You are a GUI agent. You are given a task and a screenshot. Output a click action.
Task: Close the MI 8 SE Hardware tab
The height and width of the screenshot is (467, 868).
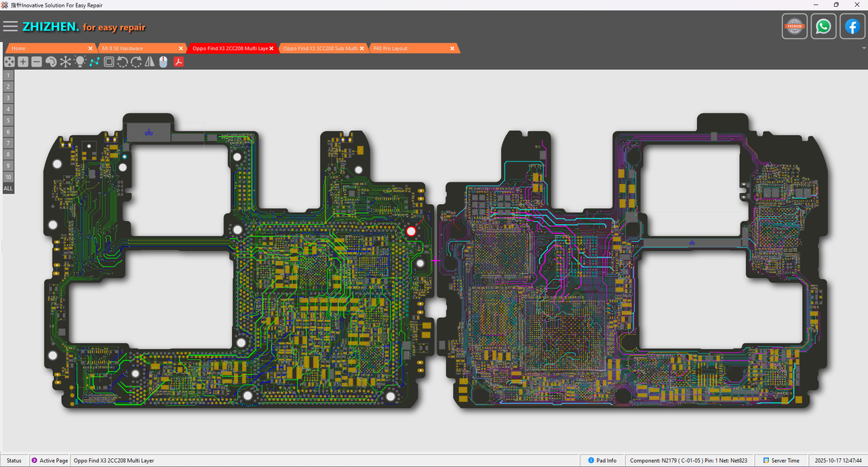pos(181,48)
